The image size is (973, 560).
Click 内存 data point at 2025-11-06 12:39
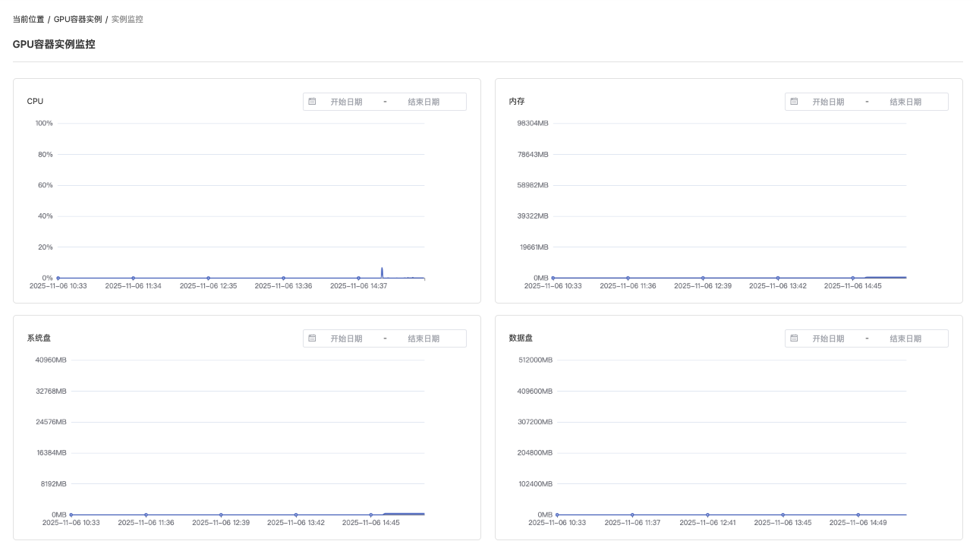pyautogui.click(x=703, y=278)
